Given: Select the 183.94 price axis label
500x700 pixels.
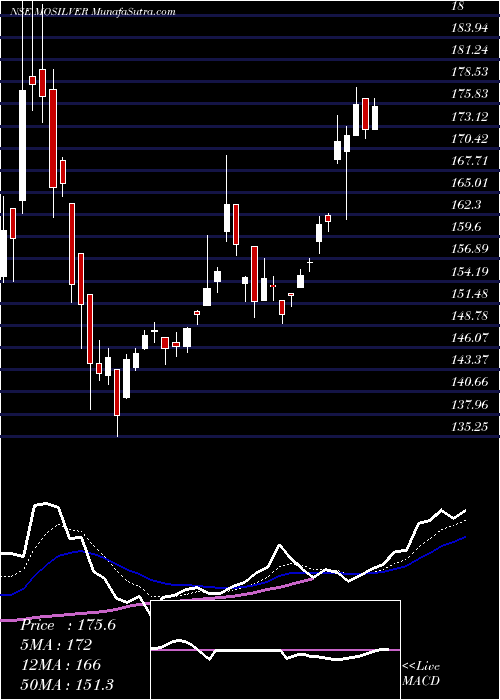Looking at the screenshot, I should click(x=470, y=28).
